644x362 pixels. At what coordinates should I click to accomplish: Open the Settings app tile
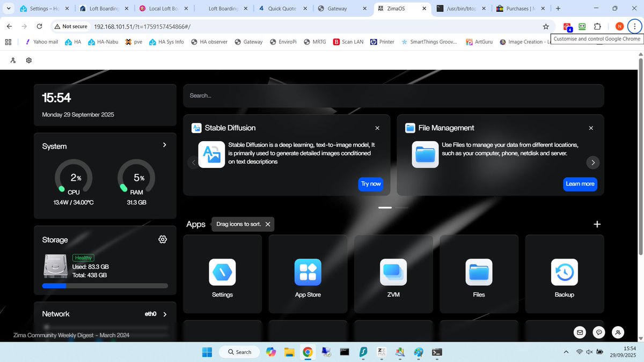222,274
